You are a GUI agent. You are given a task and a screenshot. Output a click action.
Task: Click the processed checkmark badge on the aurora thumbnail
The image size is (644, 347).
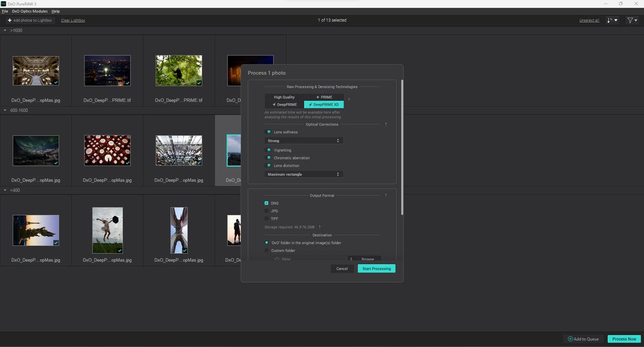tap(56, 163)
